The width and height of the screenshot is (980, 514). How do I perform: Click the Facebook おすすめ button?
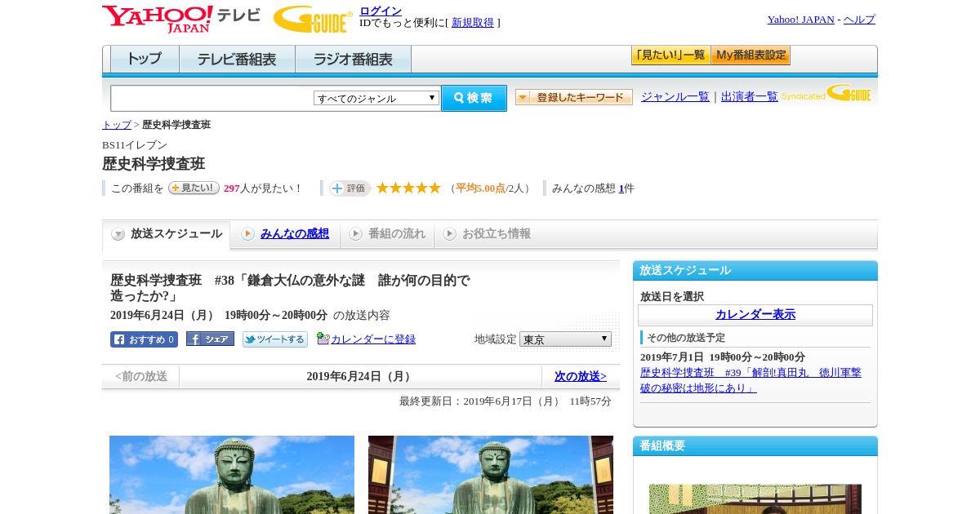pos(144,339)
